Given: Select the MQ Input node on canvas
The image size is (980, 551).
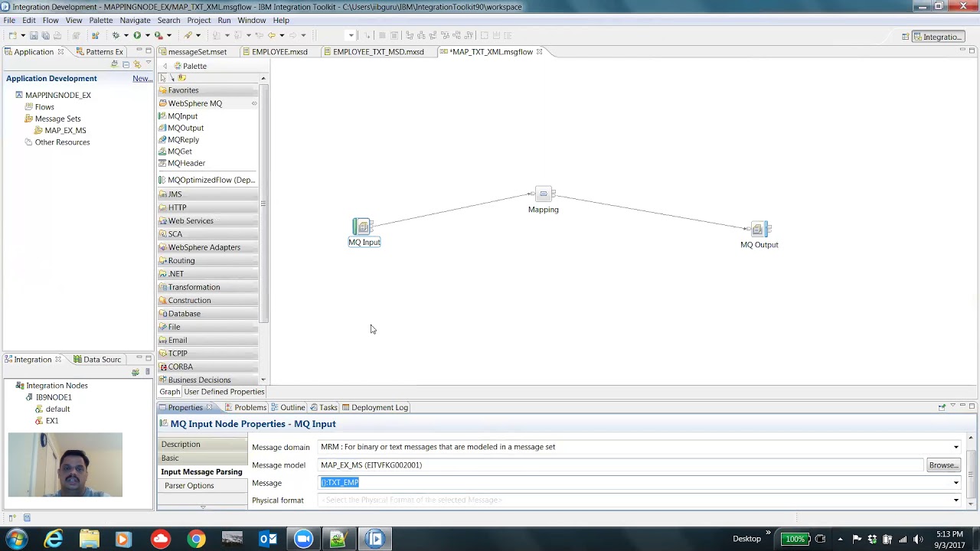Looking at the screenshot, I should tap(363, 227).
